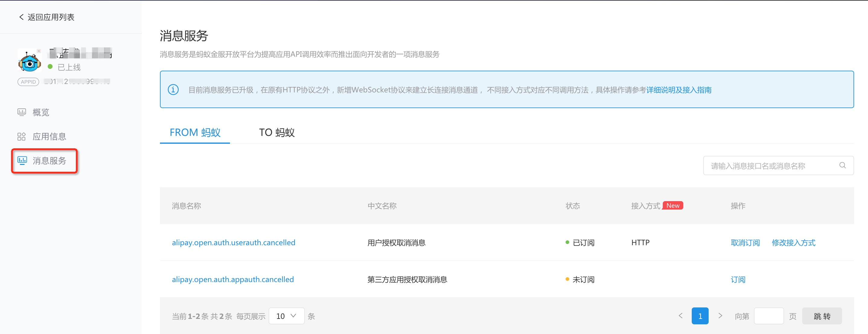Switch to the TO 蚂蚁 tab

277,133
